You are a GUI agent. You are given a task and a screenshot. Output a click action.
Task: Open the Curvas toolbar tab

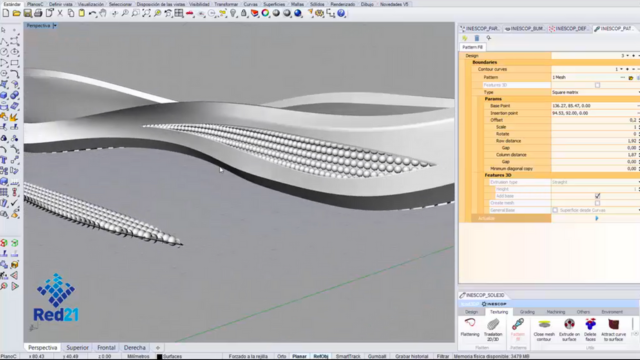point(251,4)
